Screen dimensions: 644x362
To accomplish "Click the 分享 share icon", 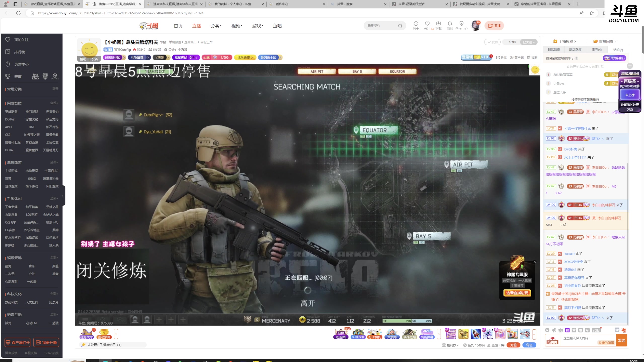I will [x=501, y=58].
